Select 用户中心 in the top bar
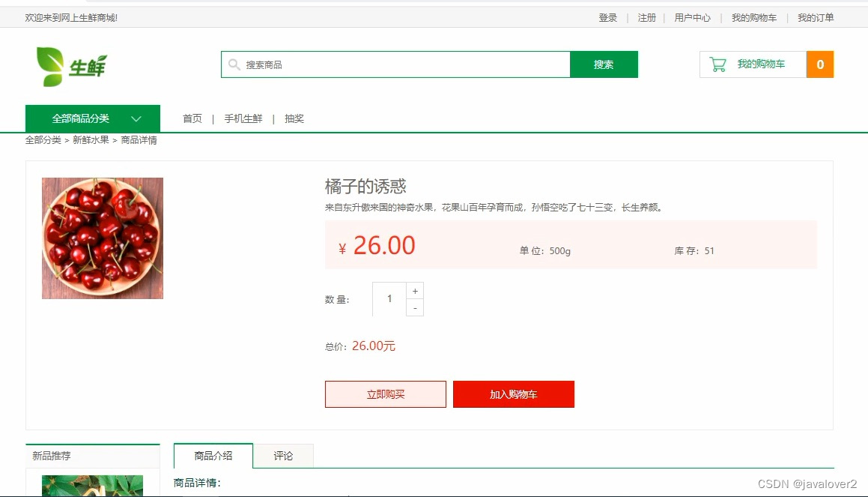 [693, 17]
